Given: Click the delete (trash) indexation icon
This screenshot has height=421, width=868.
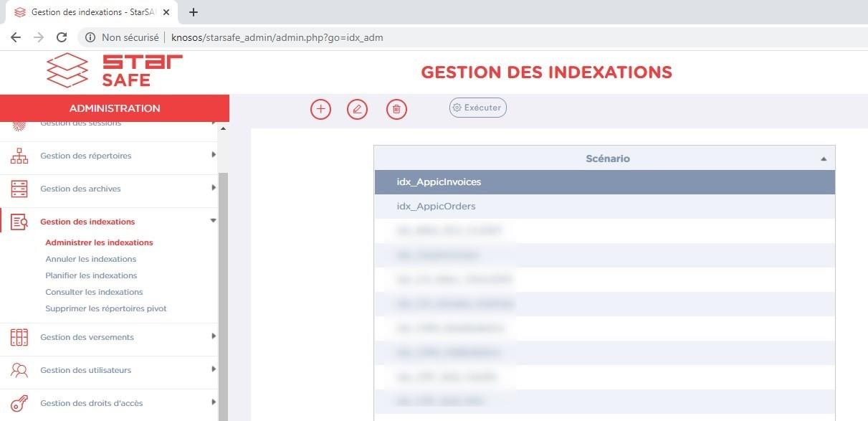Looking at the screenshot, I should 396,109.
